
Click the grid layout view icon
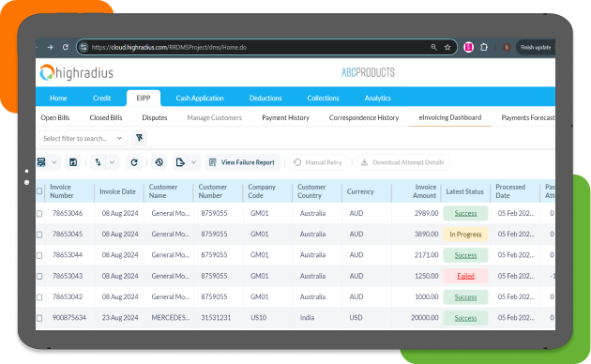coord(41,162)
